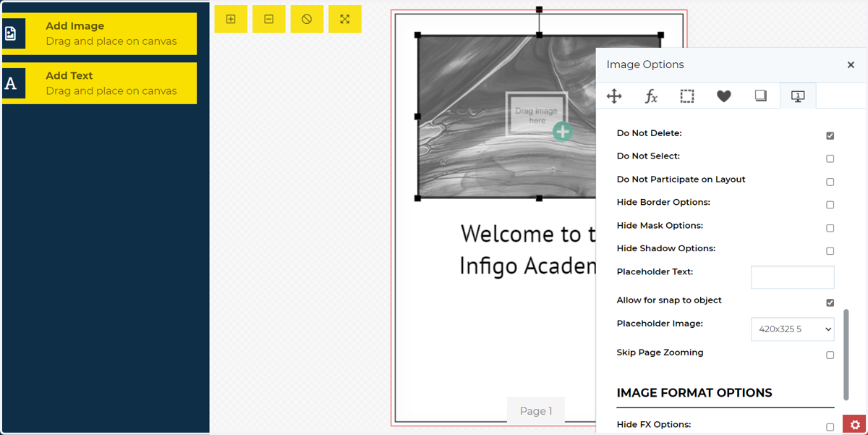Click the Add Image button

tap(99, 33)
